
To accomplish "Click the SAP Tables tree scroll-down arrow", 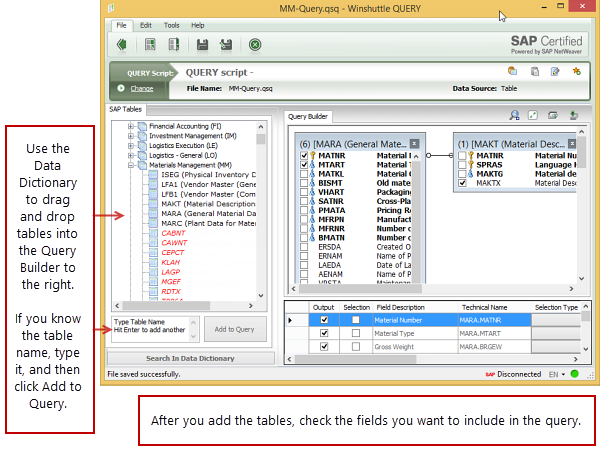I will coord(261,295).
